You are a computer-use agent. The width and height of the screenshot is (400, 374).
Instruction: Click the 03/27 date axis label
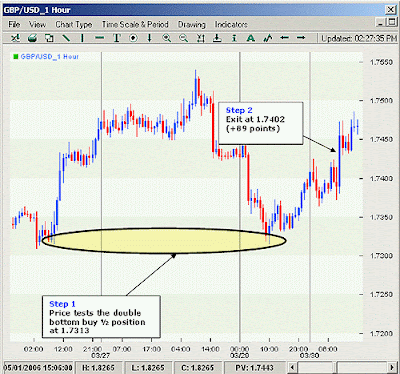tap(100, 355)
